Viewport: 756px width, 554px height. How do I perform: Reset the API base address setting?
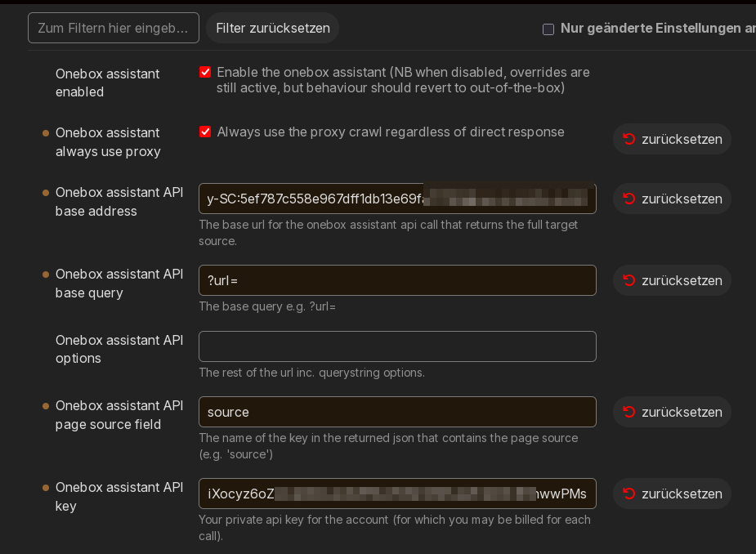(x=672, y=199)
